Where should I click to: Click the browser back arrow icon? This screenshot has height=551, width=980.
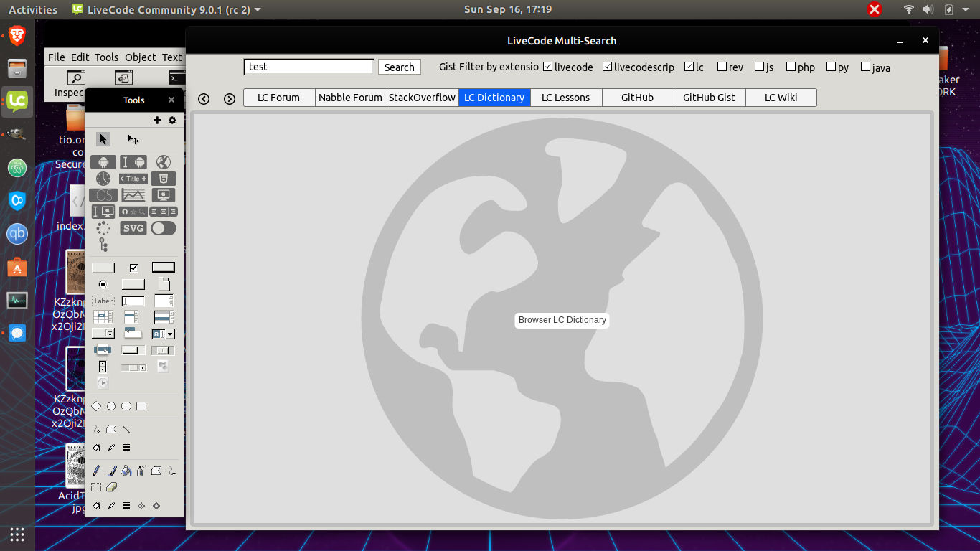pyautogui.click(x=204, y=99)
